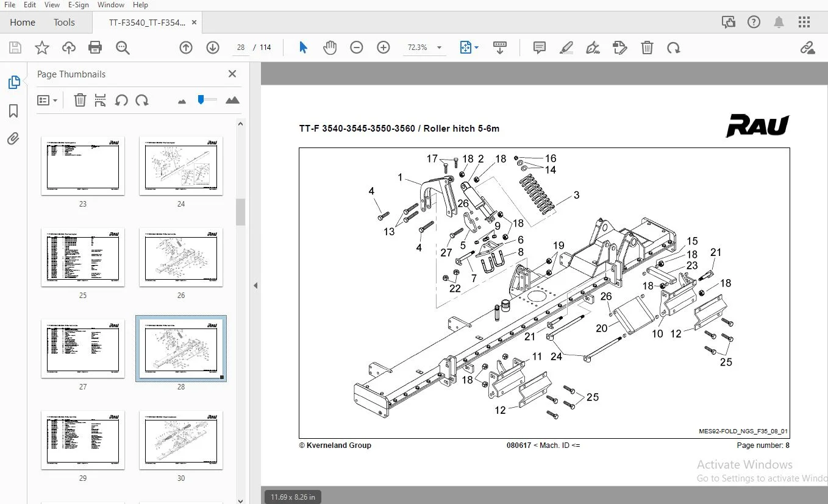Collapse the left navigation pane

click(255, 285)
